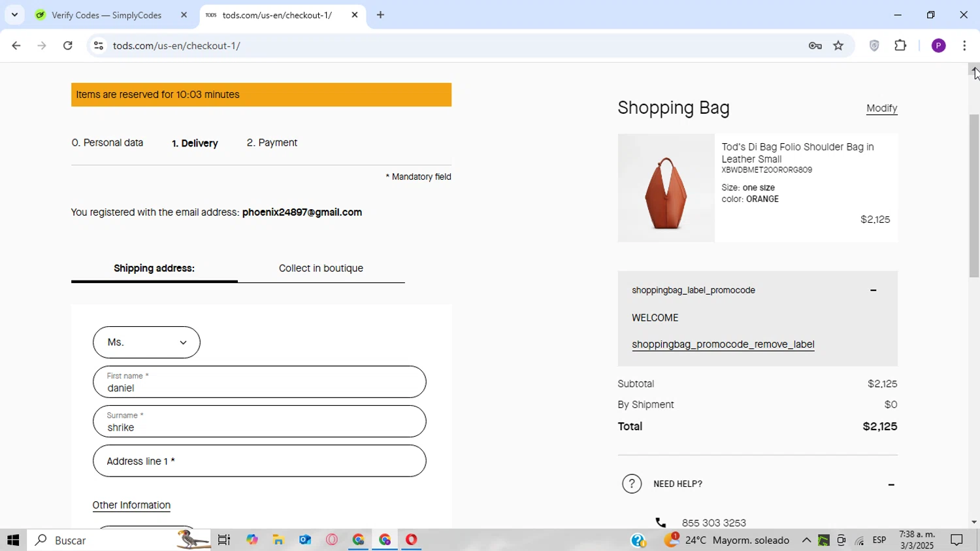Bookmark this page with star icon

coord(839,46)
